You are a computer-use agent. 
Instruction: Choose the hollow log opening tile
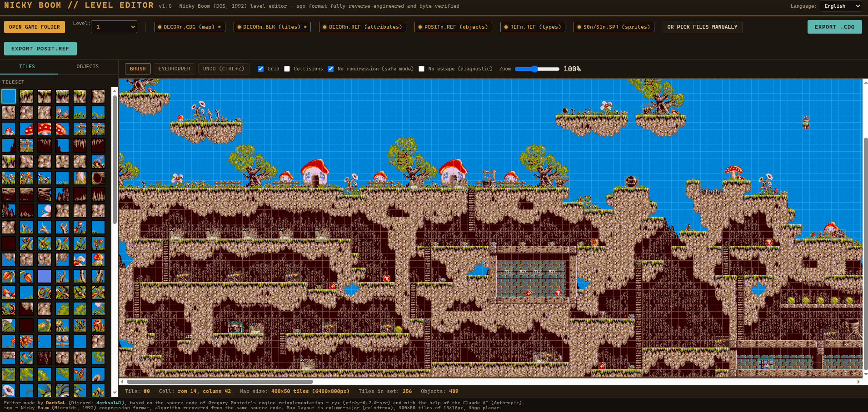pos(98,178)
